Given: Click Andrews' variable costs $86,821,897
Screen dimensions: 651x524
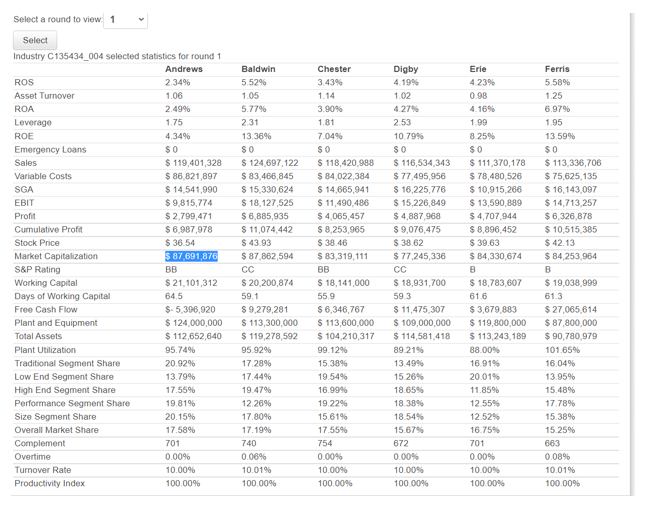Looking at the screenshot, I should (x=191, y=176).
